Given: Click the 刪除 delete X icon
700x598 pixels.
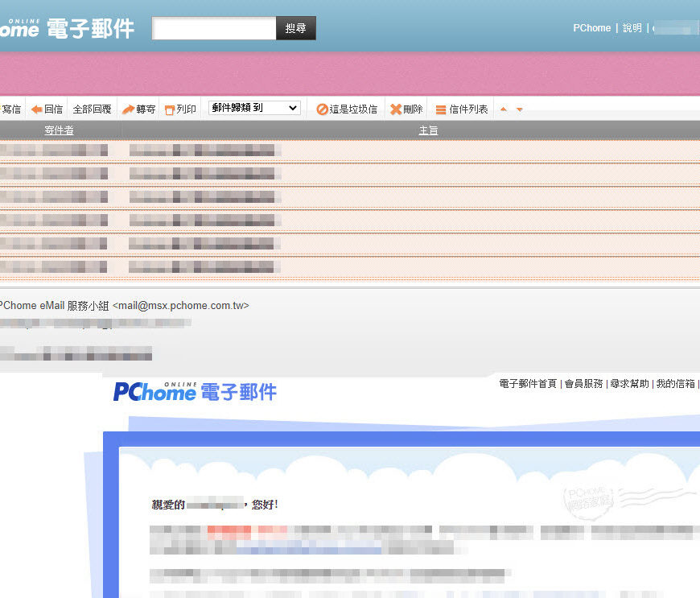Looking at the screenshot, I should [x=396, y=109].
